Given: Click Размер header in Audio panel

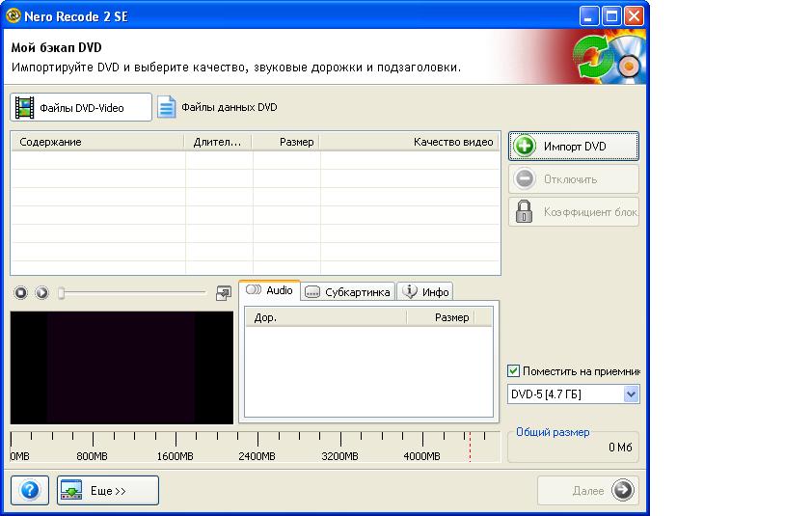Looking at the screenshot, I should (x=441, y=317).
